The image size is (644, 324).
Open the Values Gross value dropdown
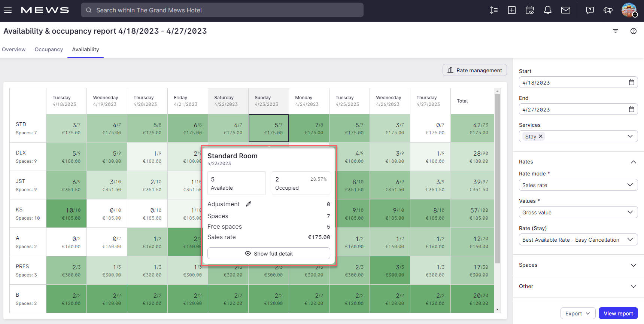578,213
